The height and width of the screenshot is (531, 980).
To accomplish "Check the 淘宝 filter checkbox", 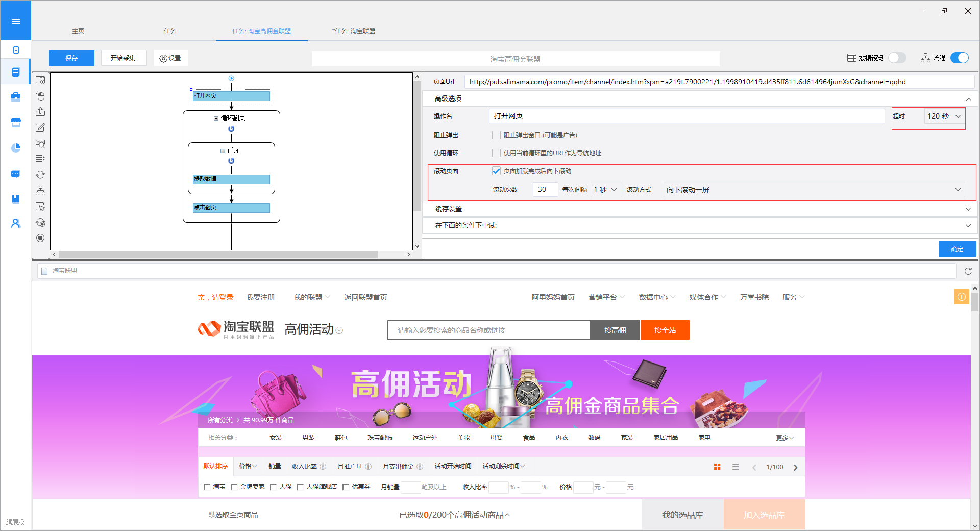I will [207, 487].
